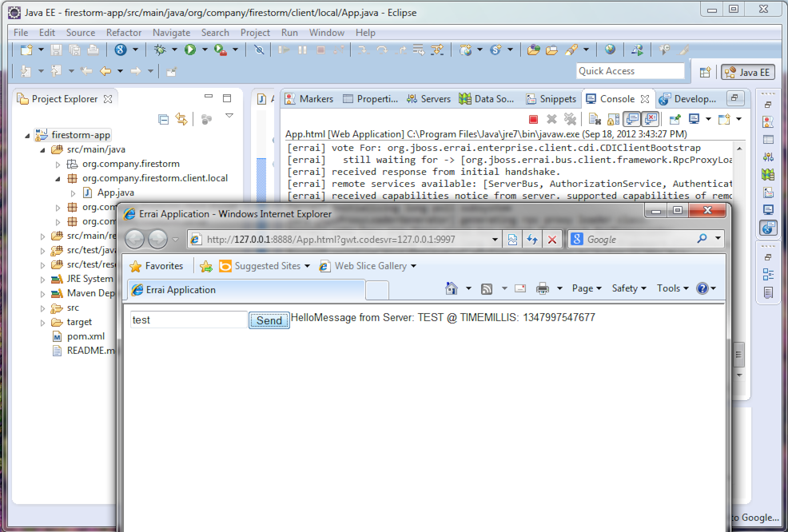Switch to the Markers tab
Viewport: 788px width, 532px height.
click(x=309, y=99)
